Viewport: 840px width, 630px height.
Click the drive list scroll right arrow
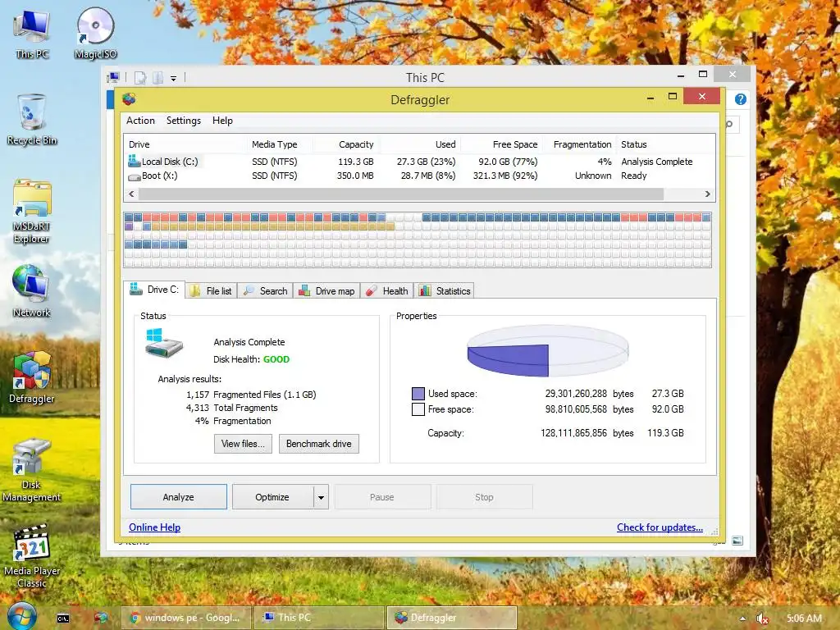[x=707, y=194]
